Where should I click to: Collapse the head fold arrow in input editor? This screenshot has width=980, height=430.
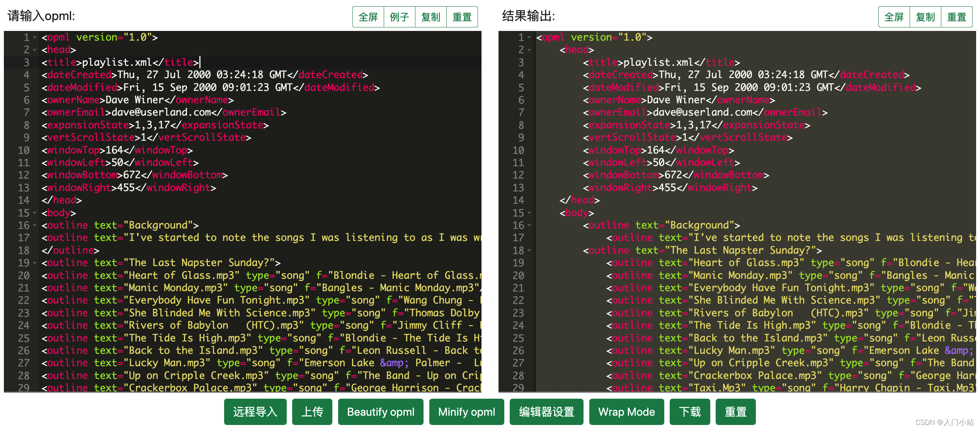[35, 50]
